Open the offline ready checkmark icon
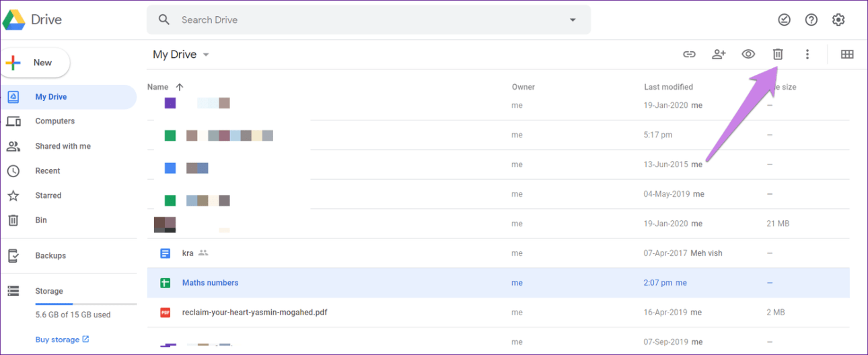The width and height of the screenshot is (868, 355). (x=785, y=20)
